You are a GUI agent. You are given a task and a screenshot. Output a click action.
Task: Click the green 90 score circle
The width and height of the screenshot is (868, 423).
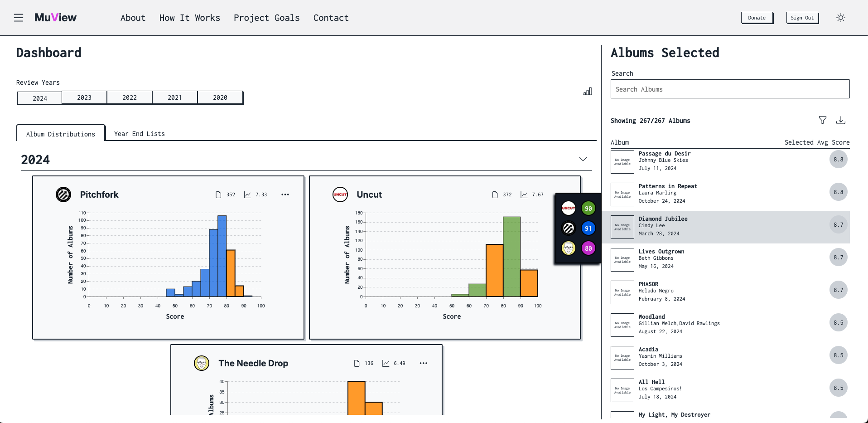[588, 209]
